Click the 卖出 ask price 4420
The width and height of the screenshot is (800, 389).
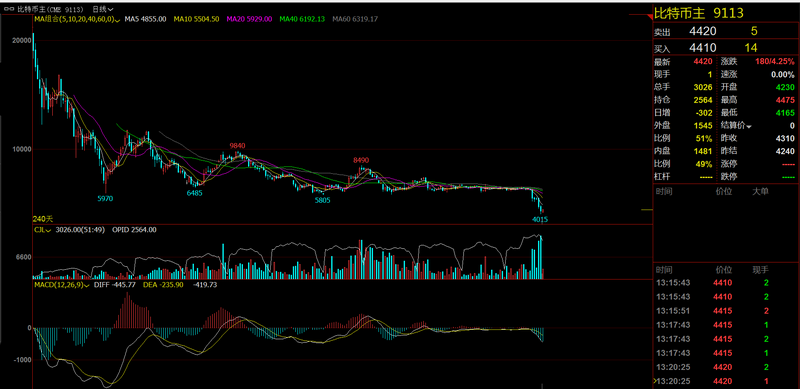point(703,31)
